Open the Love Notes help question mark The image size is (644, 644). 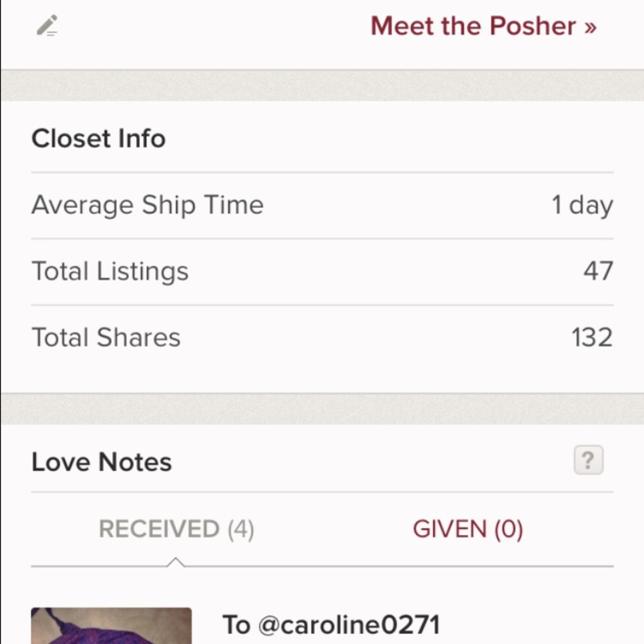(x=588, y=461)
